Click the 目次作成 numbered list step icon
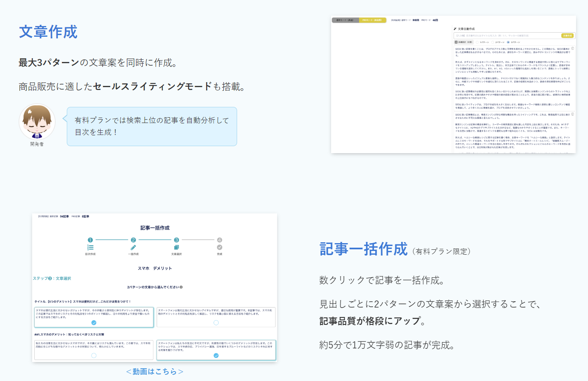The image size is (588, 381). tap(90, 247)
